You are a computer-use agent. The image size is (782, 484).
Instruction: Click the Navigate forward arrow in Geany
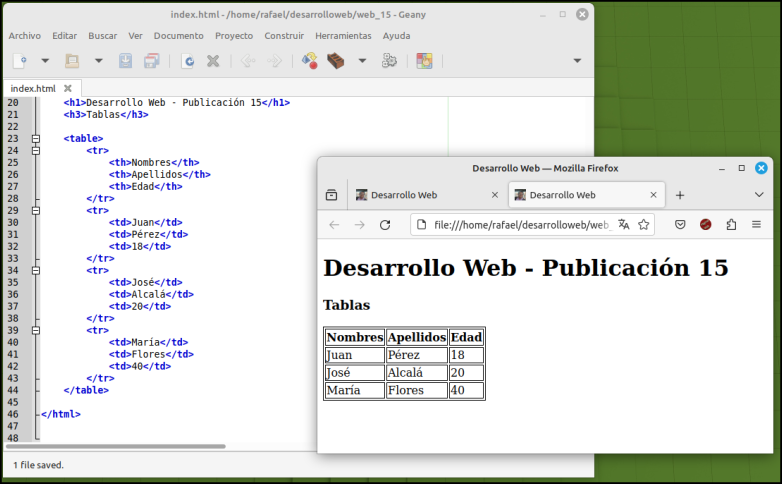(x=274, y=61)
